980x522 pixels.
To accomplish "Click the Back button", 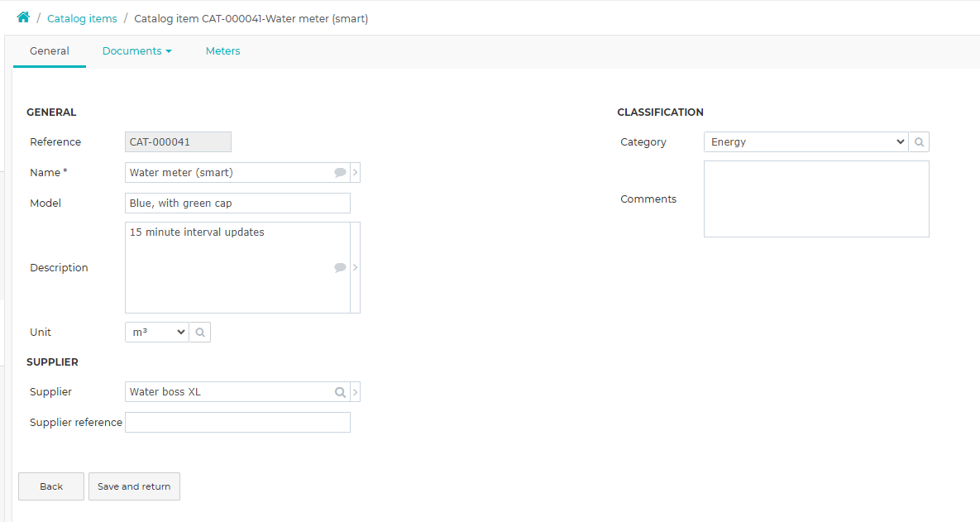I will pyautogui.click(x=51, y=486).
